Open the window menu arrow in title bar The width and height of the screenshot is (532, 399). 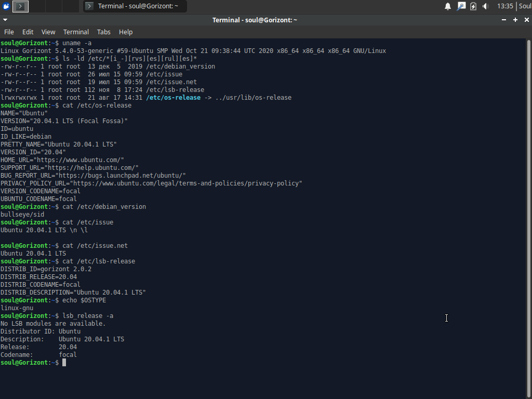pyautogui.click(x=5, y=20)
